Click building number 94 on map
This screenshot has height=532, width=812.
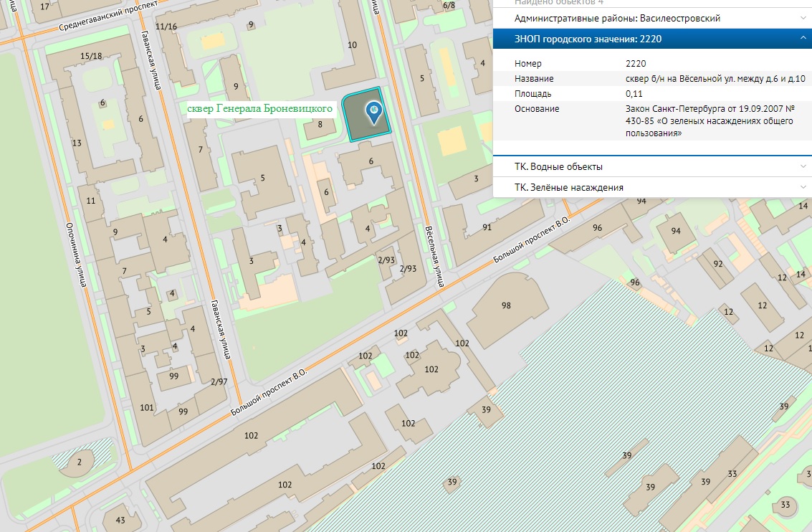click(675, 231)
